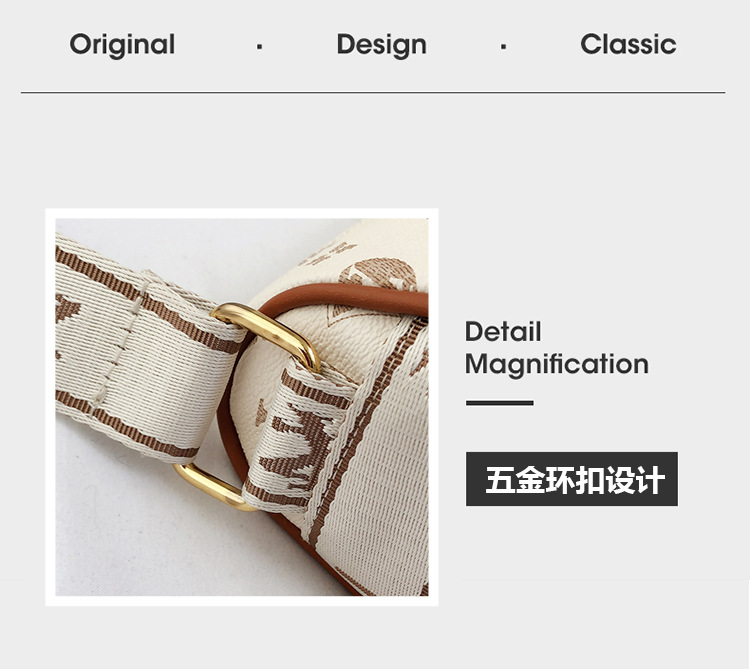Click the 'Classic' heading text

[x=628, y=44]
